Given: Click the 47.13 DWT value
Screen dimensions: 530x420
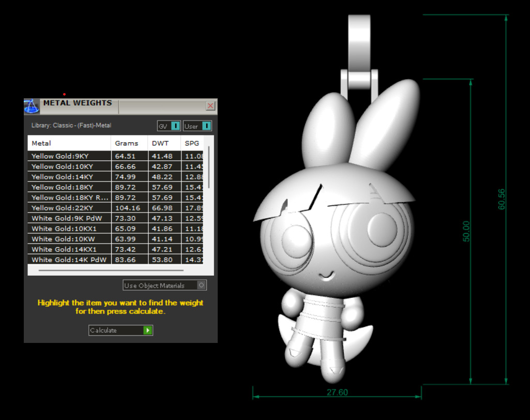Looking at the screenshot, I should point(162,218).
